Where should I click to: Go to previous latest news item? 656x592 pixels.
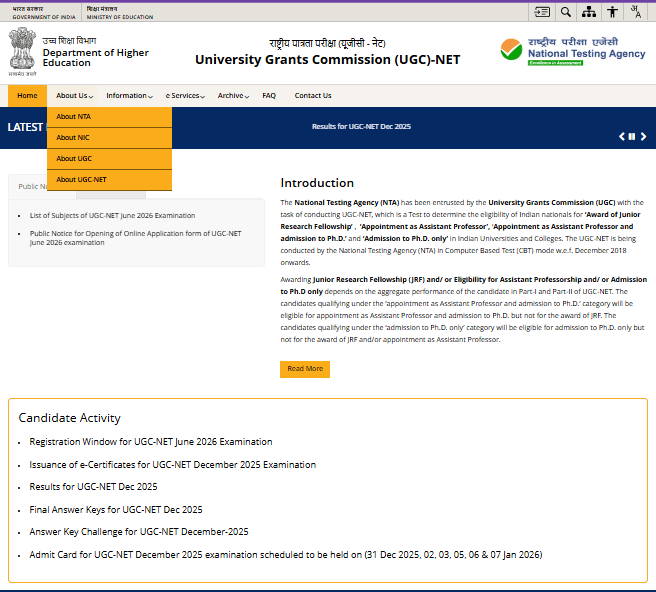(622, 136)
